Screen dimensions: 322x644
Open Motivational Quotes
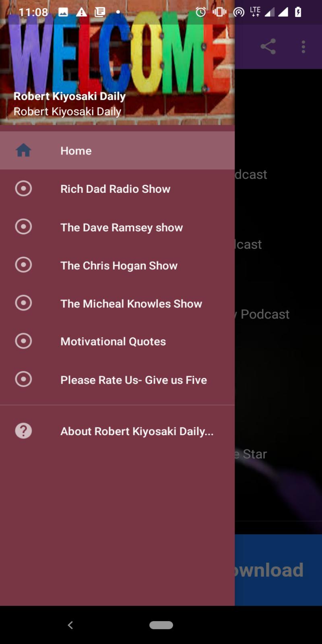(117, 341)
